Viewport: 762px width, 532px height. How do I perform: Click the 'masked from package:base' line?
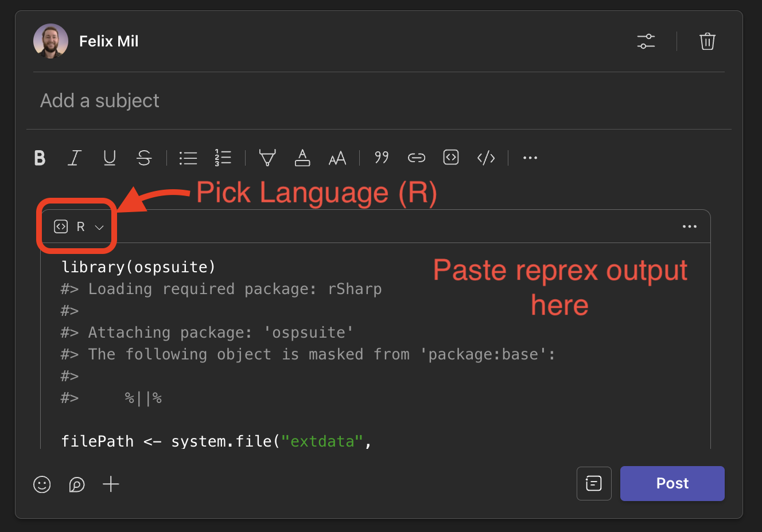click(x=308, y=354)
